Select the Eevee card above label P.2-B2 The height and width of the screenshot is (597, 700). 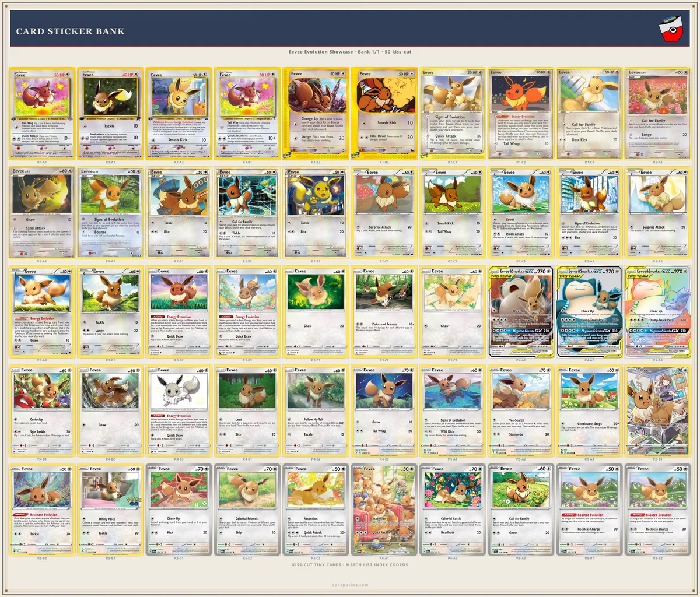(x=247, y=213)
